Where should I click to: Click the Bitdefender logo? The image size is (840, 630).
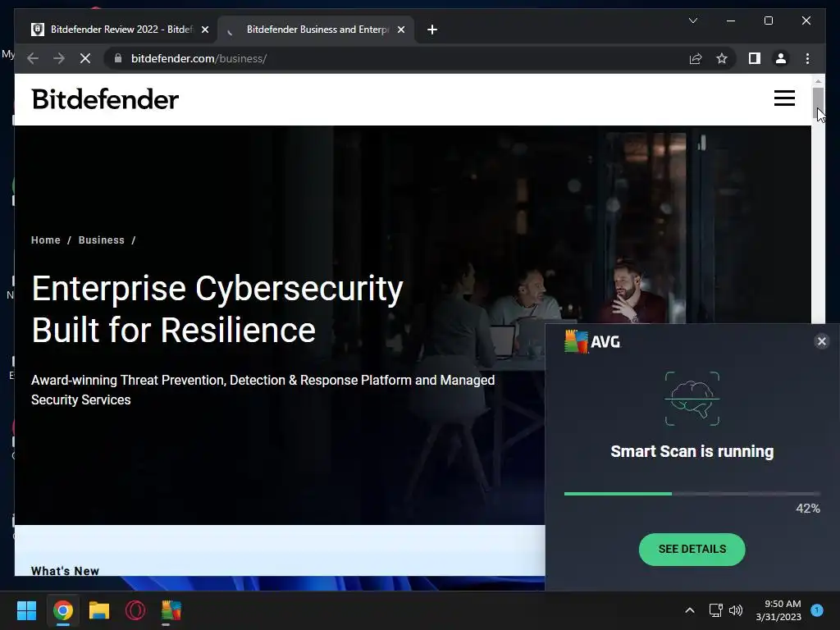coord(106,99)
